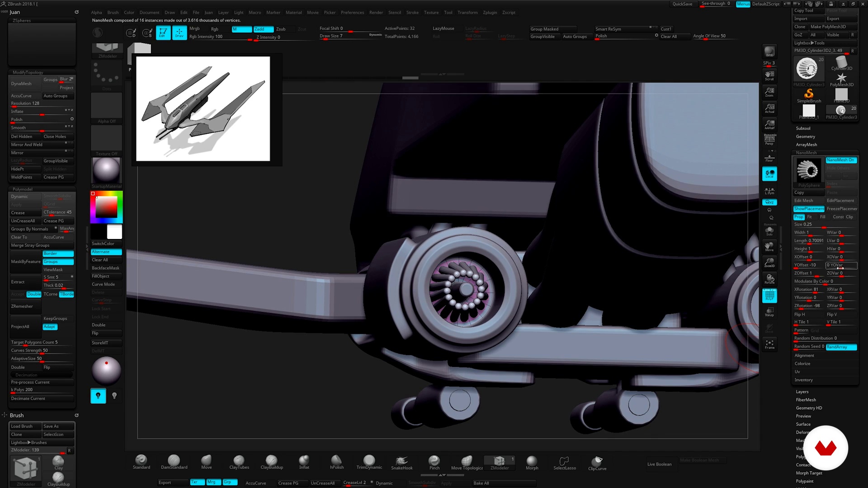Expand the Morph Target section
Screen dimensions: 868x488
[x=809, y=473]
